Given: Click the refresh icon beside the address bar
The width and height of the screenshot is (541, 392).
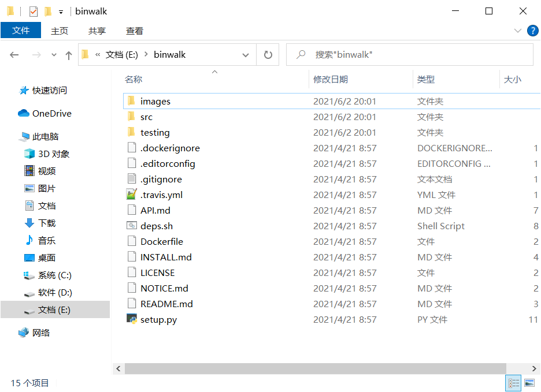Looking at the screenshot, I should 267,54.
